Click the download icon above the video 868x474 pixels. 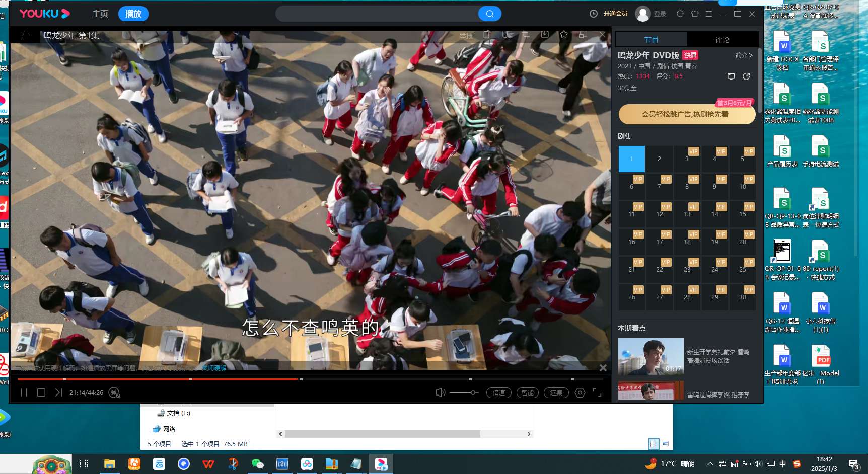click(545, 34)
